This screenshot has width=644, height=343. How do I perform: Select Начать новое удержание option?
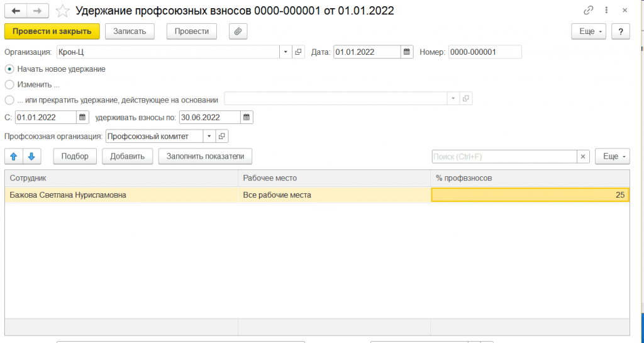click(x=9, y=69)
